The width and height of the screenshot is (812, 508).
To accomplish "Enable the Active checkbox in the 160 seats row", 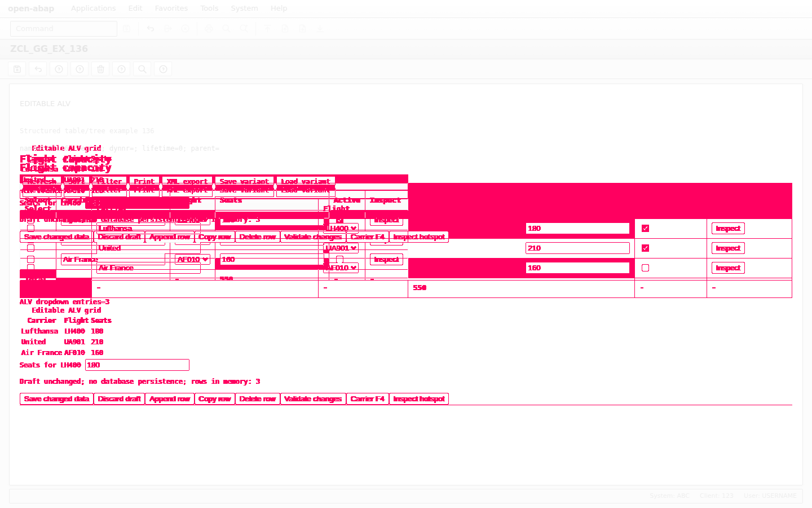I will (646, 268).
